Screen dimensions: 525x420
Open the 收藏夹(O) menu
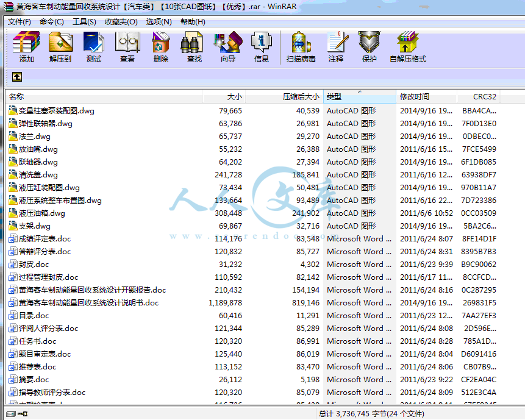coord(121,22)
